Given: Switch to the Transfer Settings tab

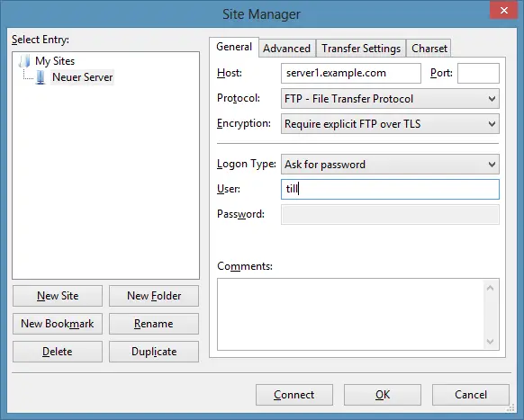Looking at the screenshot, I should click(x=361, y=49).
